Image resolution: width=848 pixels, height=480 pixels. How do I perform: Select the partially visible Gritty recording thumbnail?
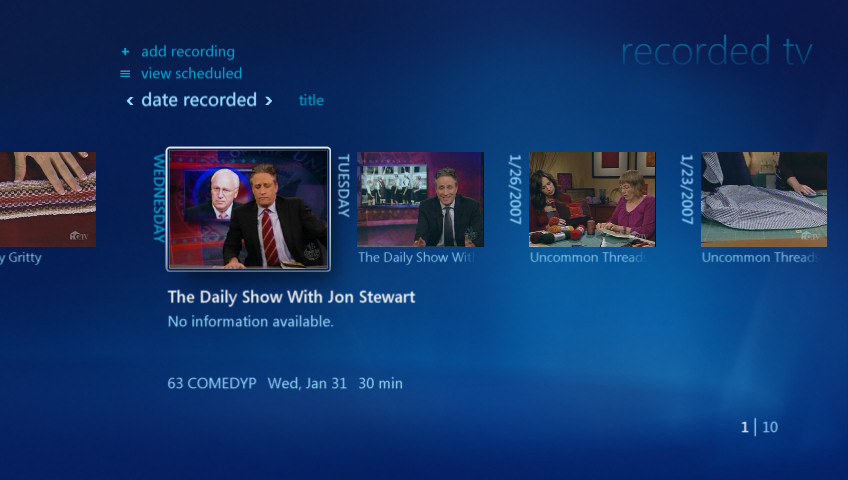pos(48,199)
